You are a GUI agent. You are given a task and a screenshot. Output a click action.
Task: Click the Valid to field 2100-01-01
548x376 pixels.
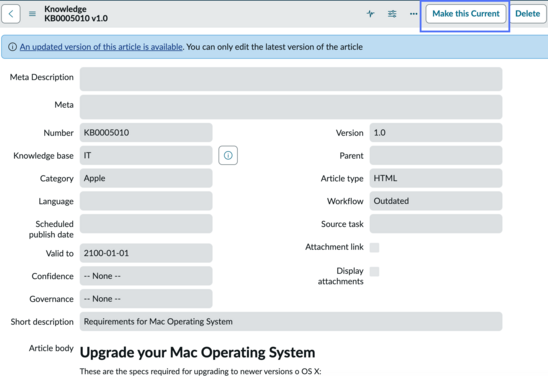point(146,253)
